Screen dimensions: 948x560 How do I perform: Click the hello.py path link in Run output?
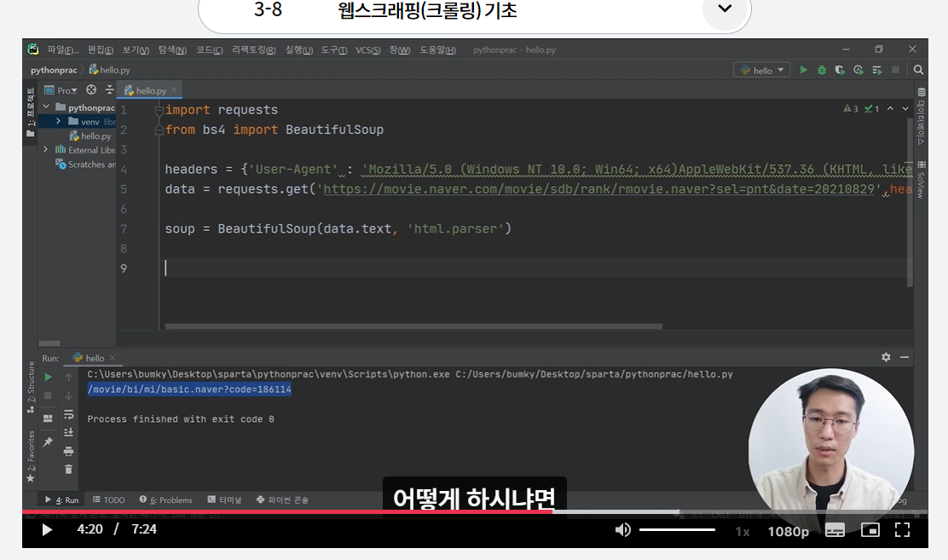coord(593,374)
